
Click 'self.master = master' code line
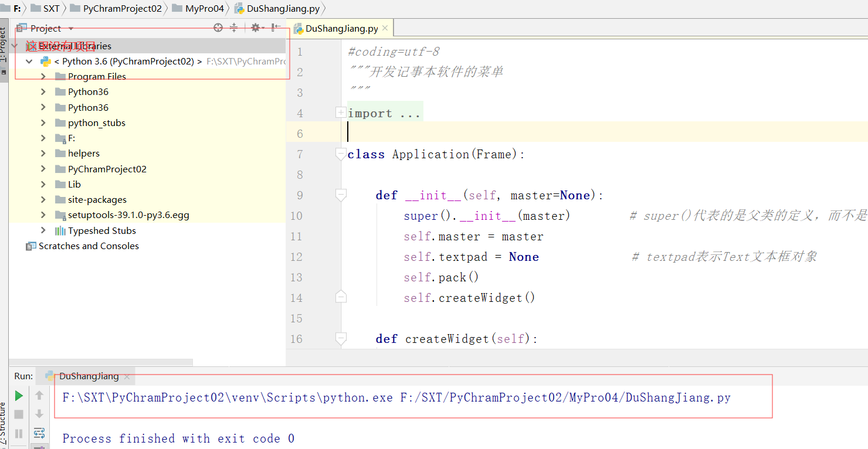coord(473,236)
